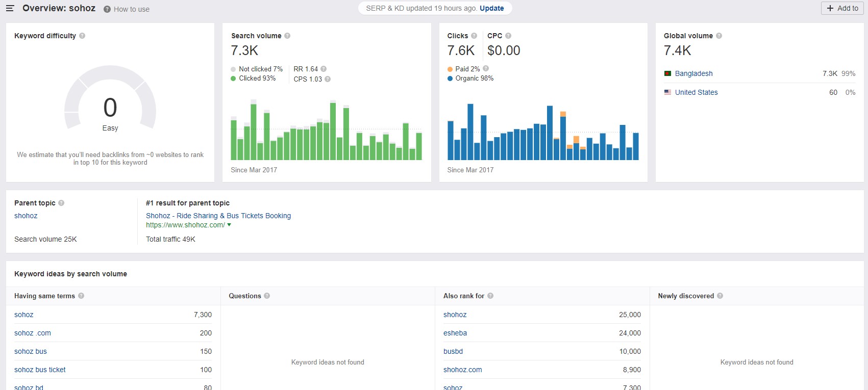Open Shohoz Ride Sharing & Bus Tickets result
This screenshot has width=868, height=390.
pos(218,216)
